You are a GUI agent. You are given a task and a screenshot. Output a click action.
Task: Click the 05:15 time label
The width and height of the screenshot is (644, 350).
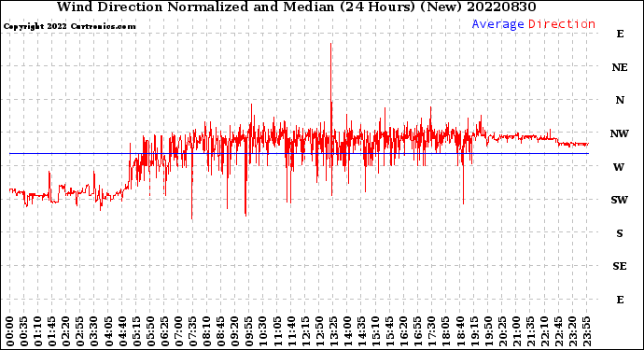point(136,332)
